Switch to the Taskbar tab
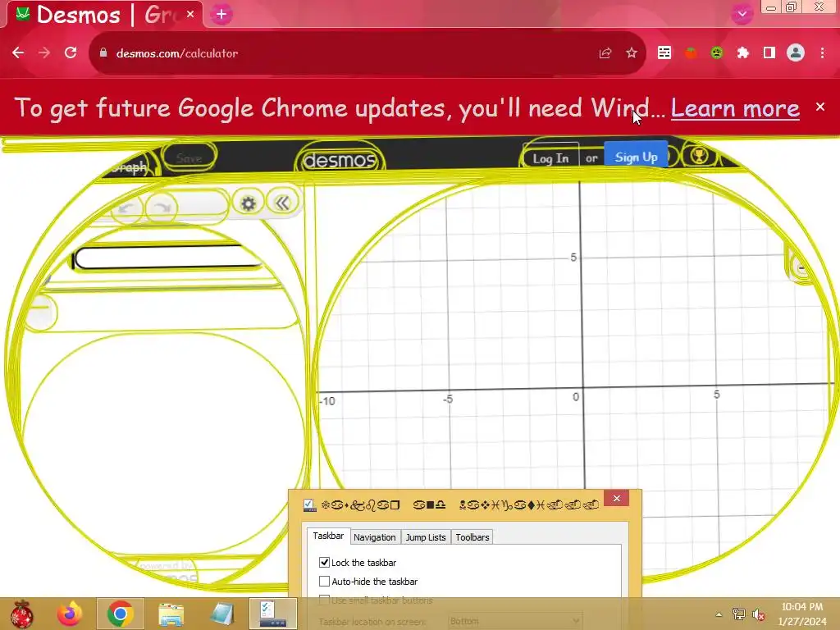The width and height of the screenshot is (840, 630). coord(328,536)
